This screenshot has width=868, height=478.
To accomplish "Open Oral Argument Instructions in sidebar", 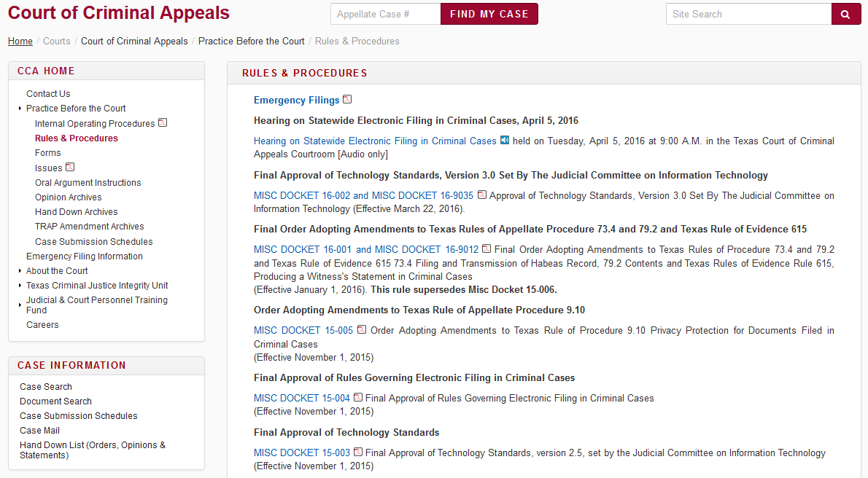I will pyautogui.click(x=88, y=183).
